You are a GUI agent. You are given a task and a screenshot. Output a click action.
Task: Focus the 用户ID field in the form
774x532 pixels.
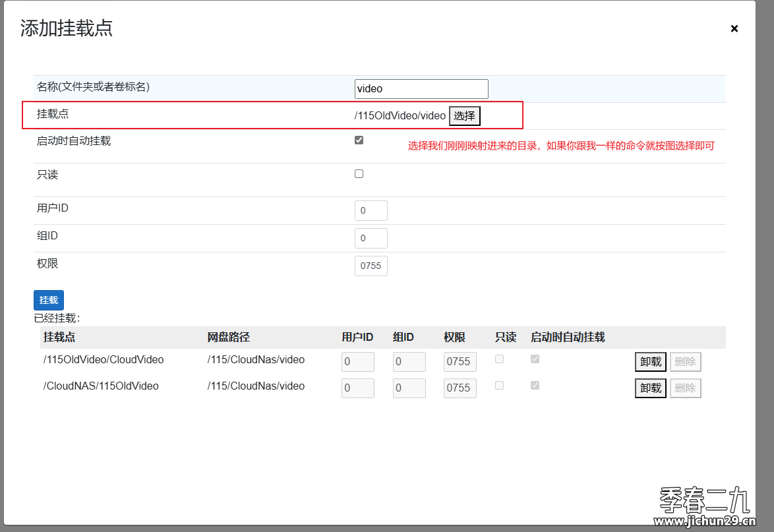pyautogui.click(x=371, y=211)
